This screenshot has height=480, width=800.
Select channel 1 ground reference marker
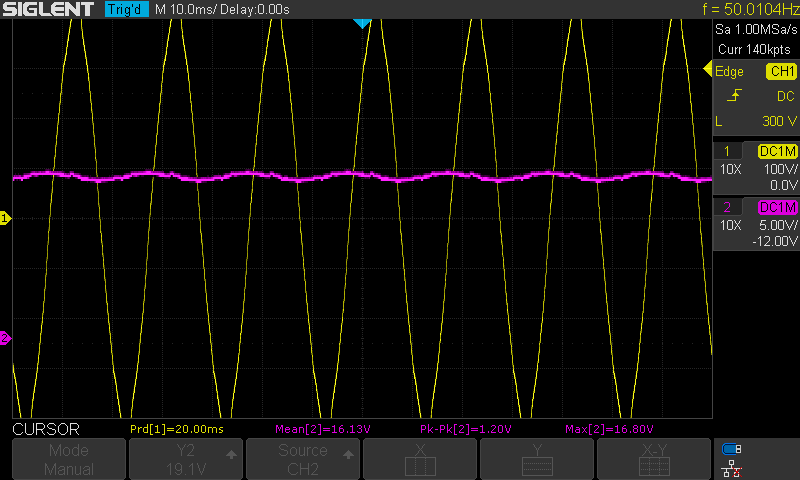(x=5, y=218)
